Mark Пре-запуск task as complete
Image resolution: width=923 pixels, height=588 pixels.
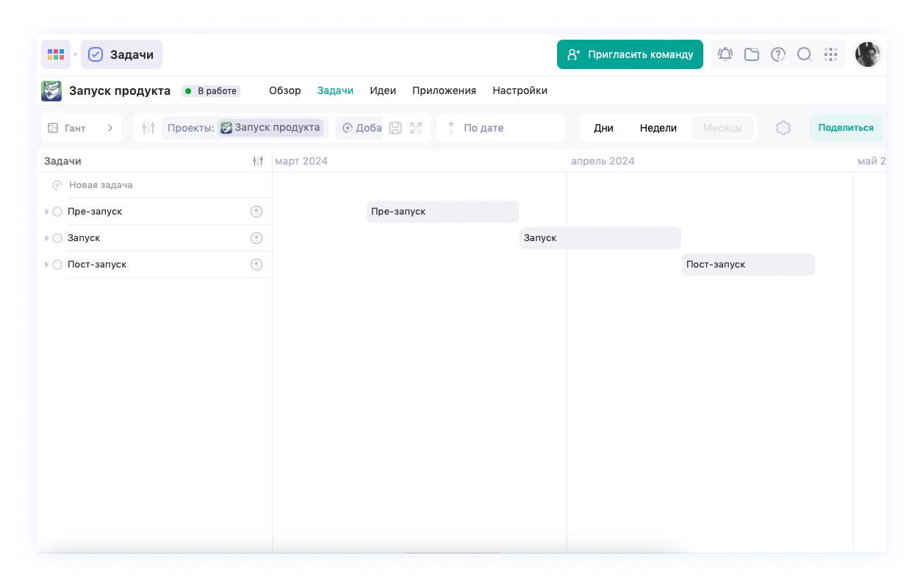[x=57, y=212]
